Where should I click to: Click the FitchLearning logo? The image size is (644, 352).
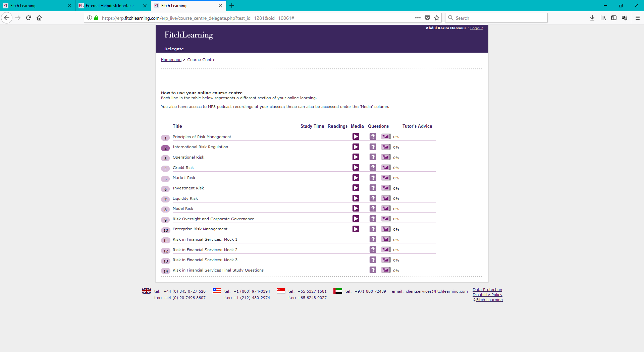189,35
